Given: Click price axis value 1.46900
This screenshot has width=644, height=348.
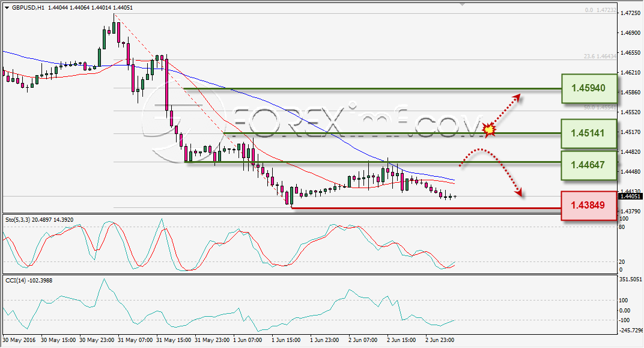Looking at the screenshot, I should coord(630,33).
